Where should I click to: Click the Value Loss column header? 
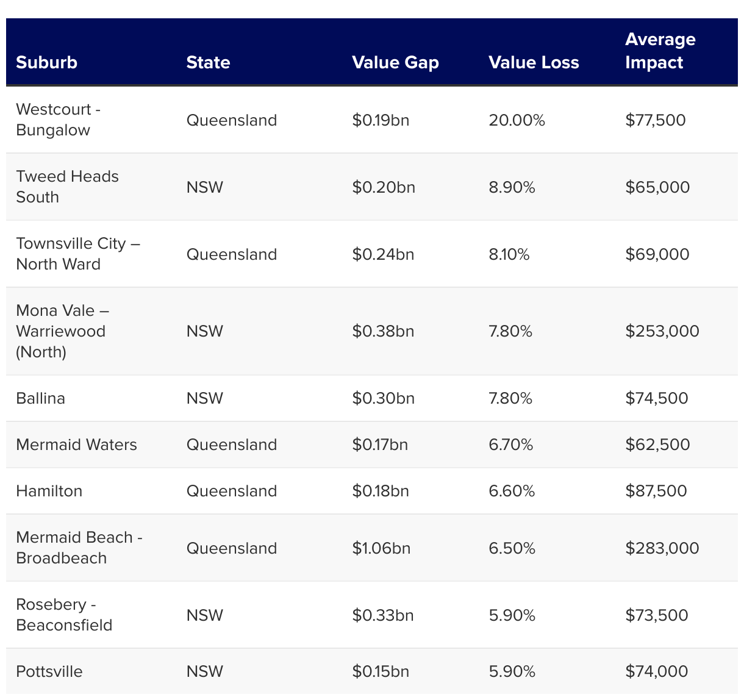point(534,62)
